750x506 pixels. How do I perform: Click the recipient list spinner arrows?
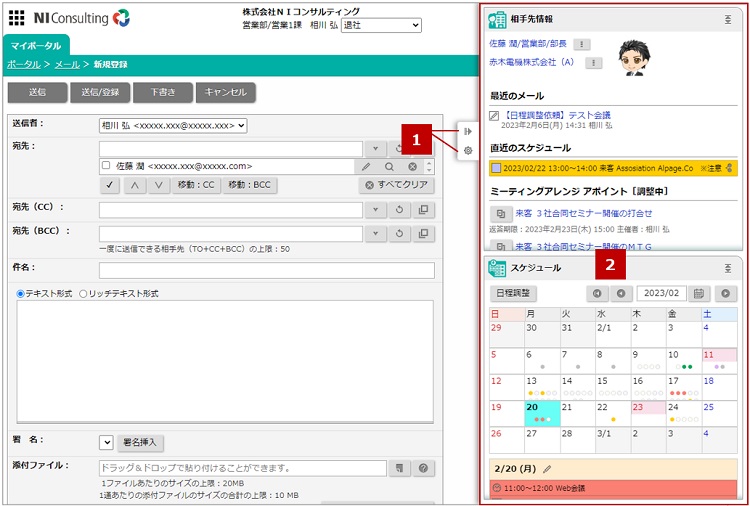tap(430, 166)
